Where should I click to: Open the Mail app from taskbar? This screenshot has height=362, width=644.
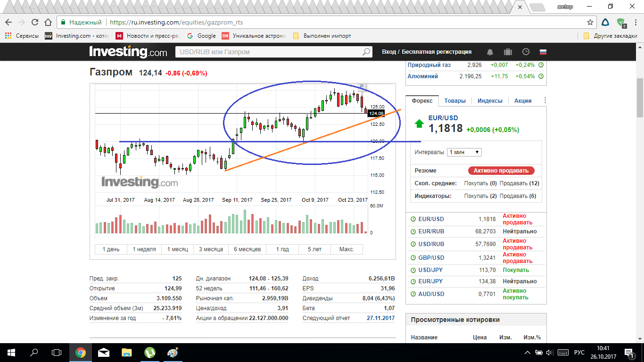(104, 352)
